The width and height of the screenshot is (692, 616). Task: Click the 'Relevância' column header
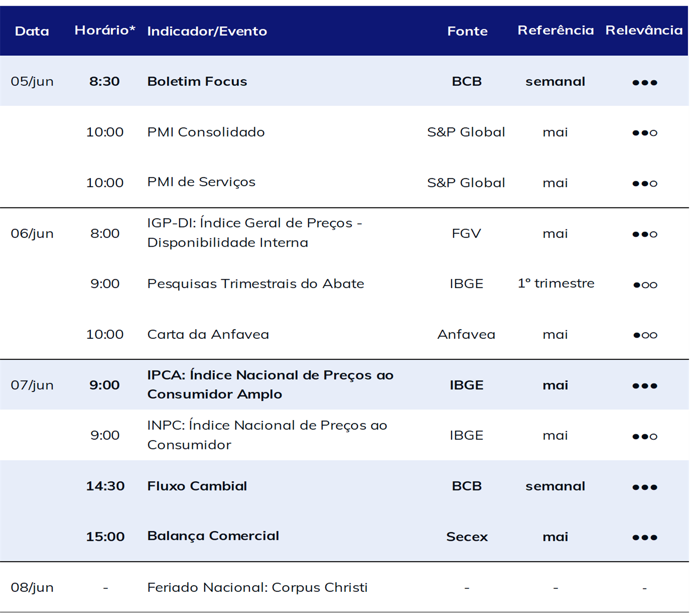(x=644, y=30)
